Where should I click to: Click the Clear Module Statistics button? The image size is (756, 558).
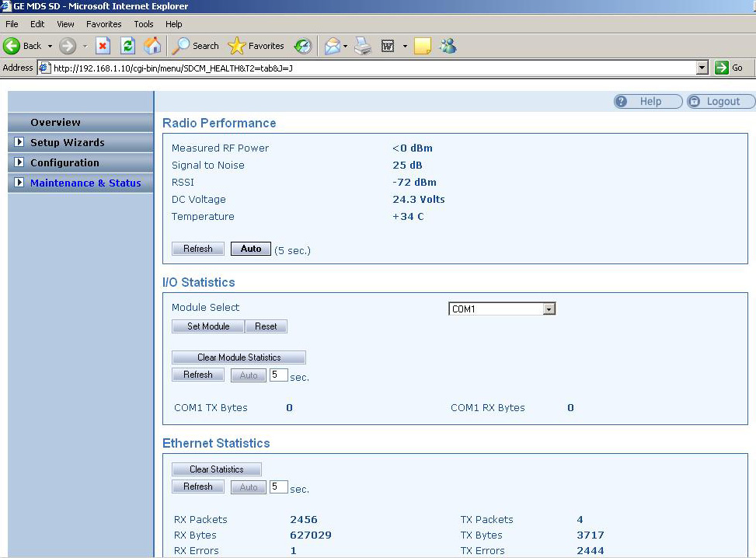(239, 357)
